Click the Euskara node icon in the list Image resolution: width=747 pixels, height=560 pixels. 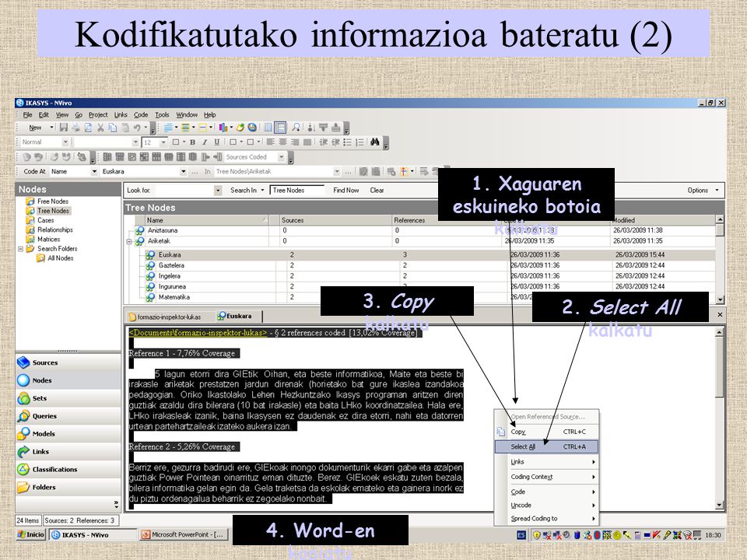tap(150, 255)
